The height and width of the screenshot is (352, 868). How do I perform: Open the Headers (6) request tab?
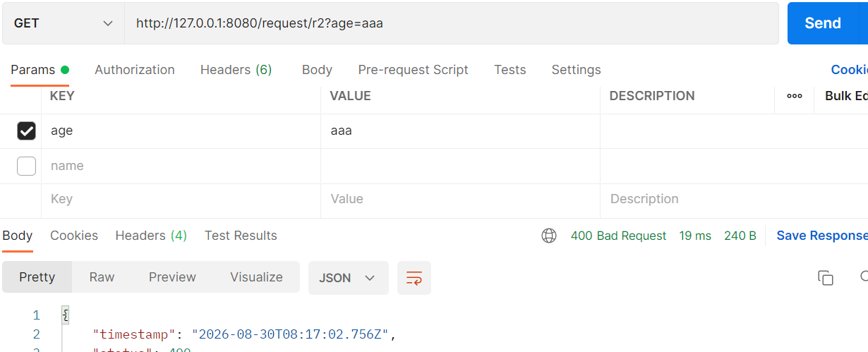point(236,70)
